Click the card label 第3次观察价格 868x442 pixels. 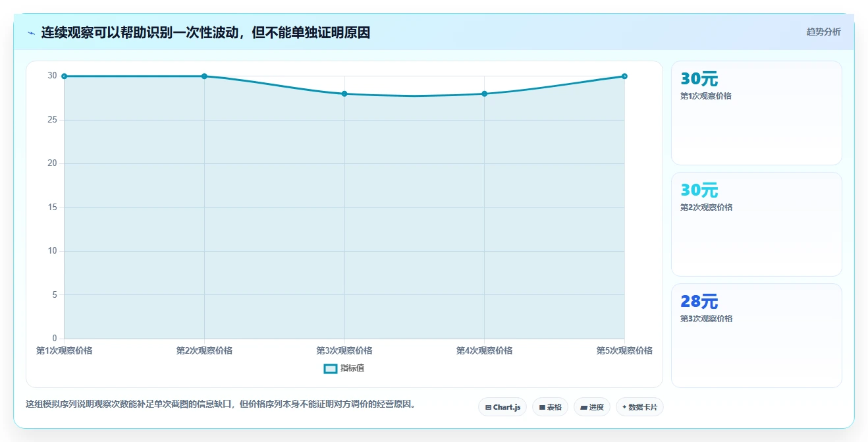(706, 319)
